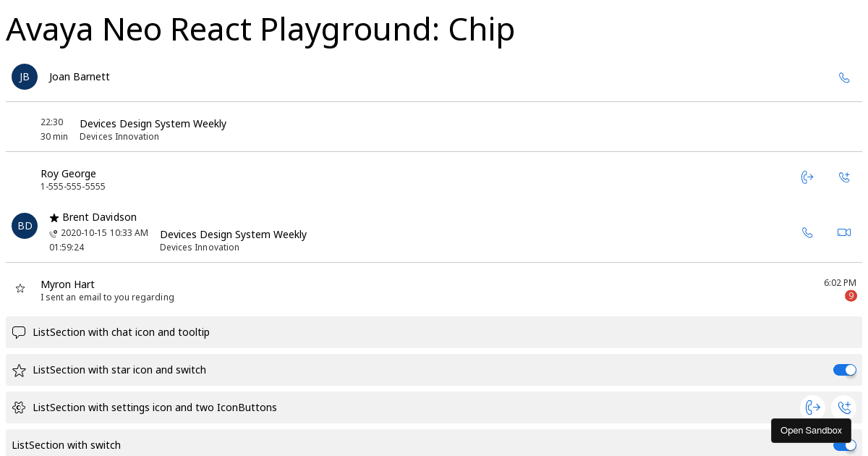
Task: Select the Devices Design System Weekly meeting at 22:30
Action: (x=434, y=129)
